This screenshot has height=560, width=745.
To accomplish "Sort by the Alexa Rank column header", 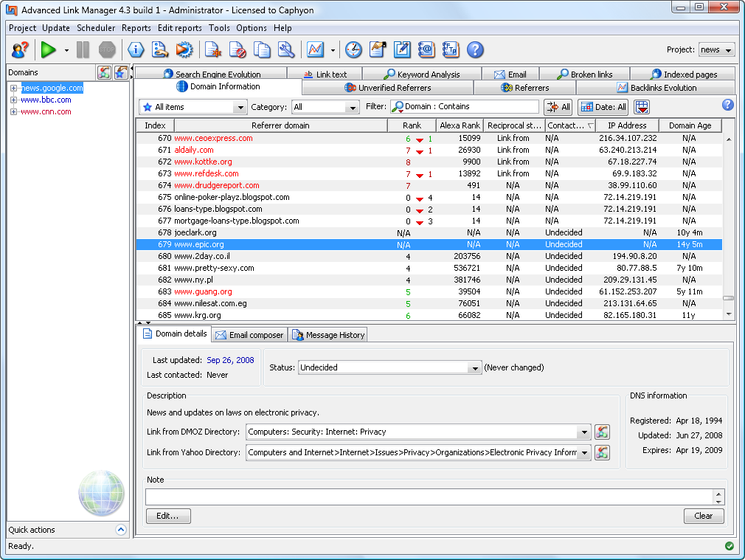I will pyautogui.click(x=460, y=125).
